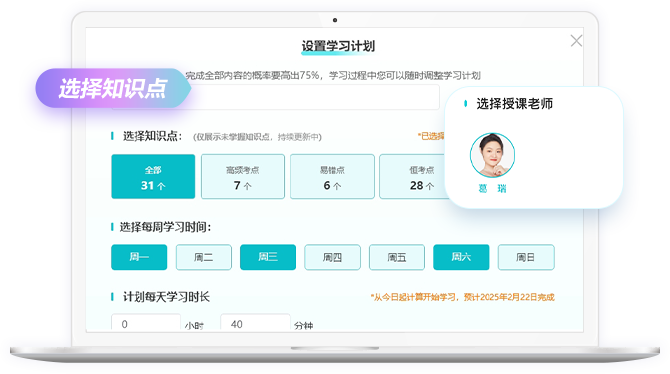The image size is (670, 374).
Task: Click the 选择知识点 purple banner
Action: [x=113, y=88]
